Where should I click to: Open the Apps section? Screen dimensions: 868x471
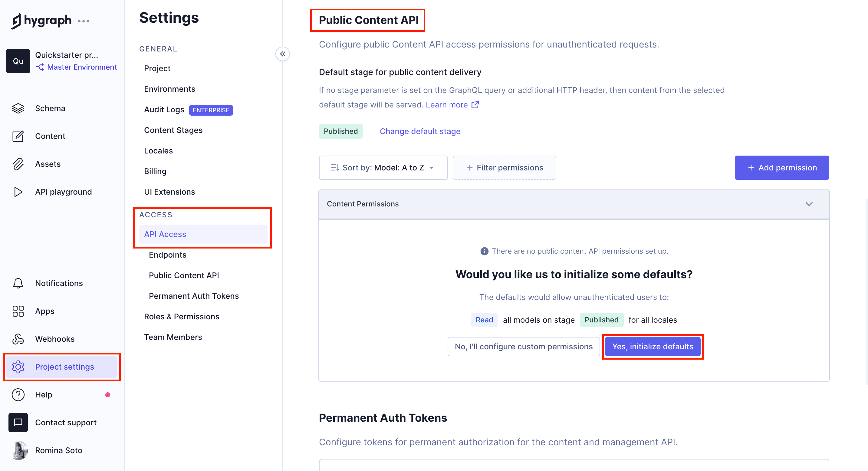click(x=44, y=311)
